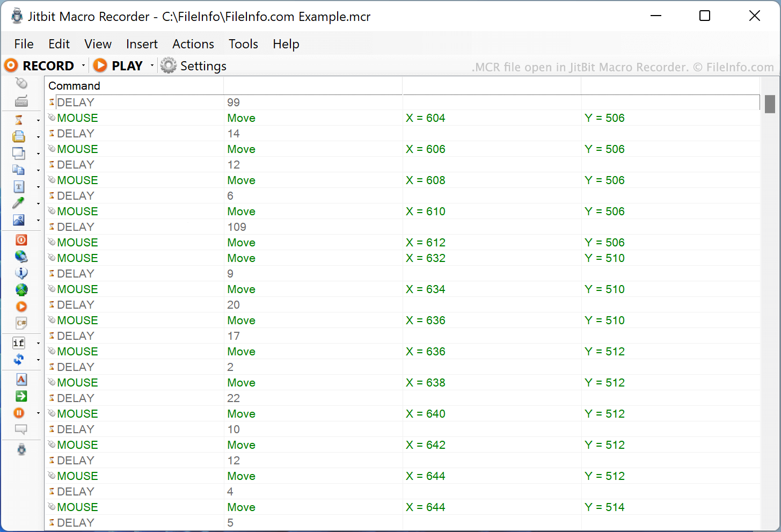This screenshot has height=532, width=781.
Task: Open the Settings label in the toolbar
Action: [x=203, y=66]
